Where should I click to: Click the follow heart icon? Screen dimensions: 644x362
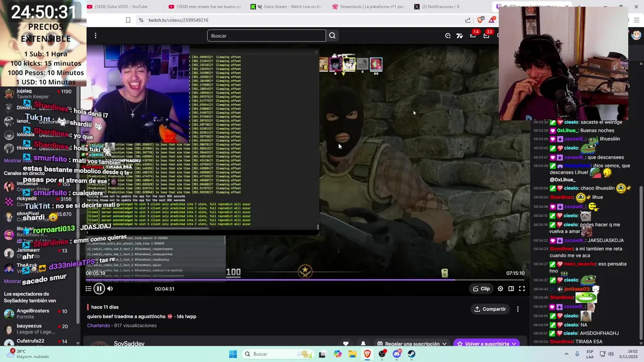pos(346,344)
